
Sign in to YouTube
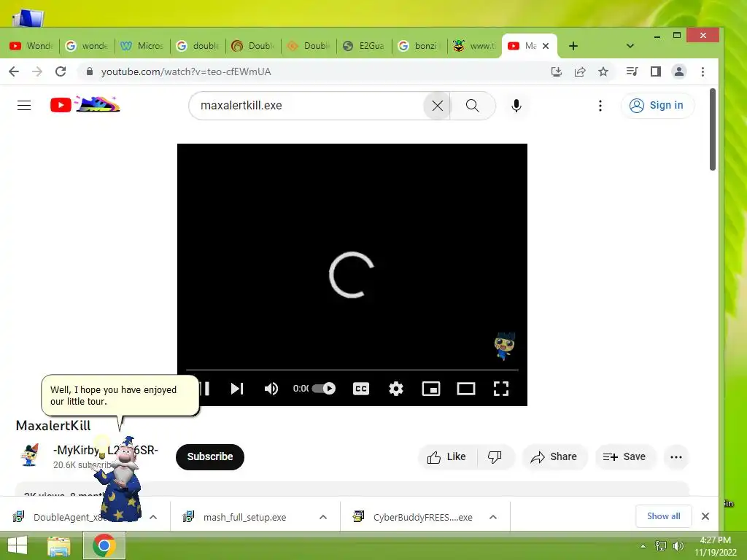point(657,105)
